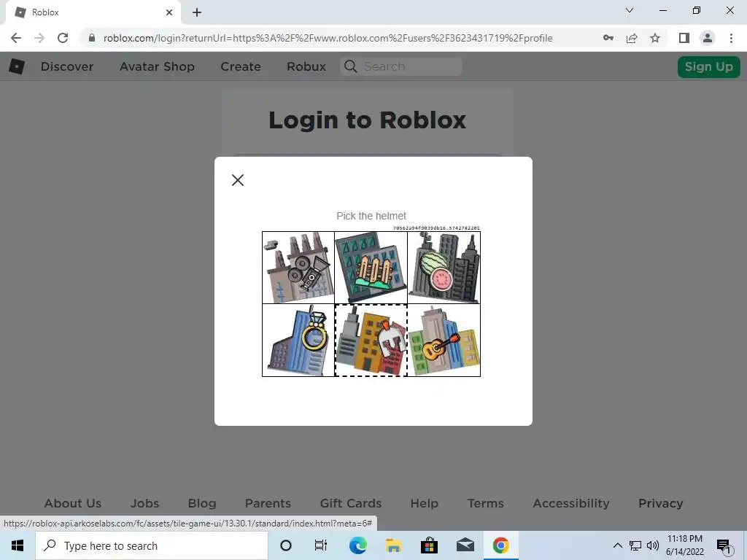Open Microsoft Store from taskbar
The image size is (747, 560).
429,545
